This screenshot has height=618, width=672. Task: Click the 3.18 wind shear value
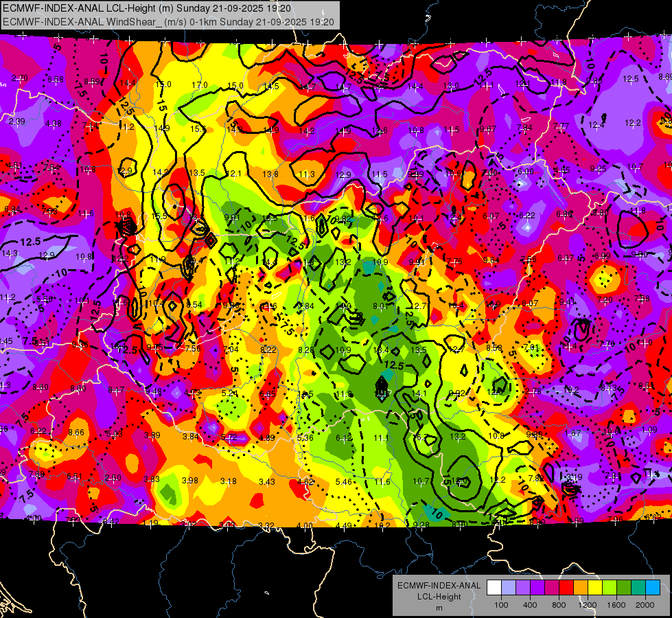(229, 481)
